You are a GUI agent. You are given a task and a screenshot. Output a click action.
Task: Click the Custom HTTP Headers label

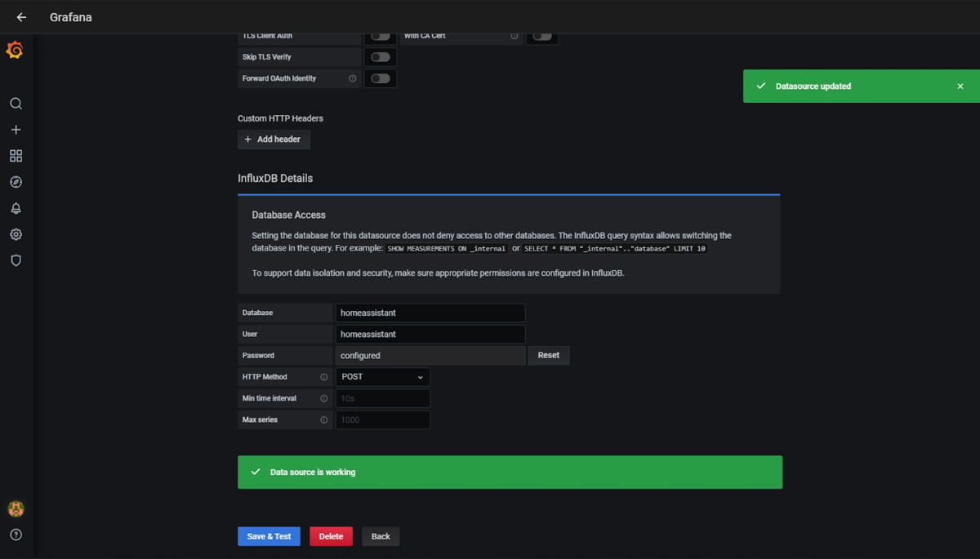point(280,118)
